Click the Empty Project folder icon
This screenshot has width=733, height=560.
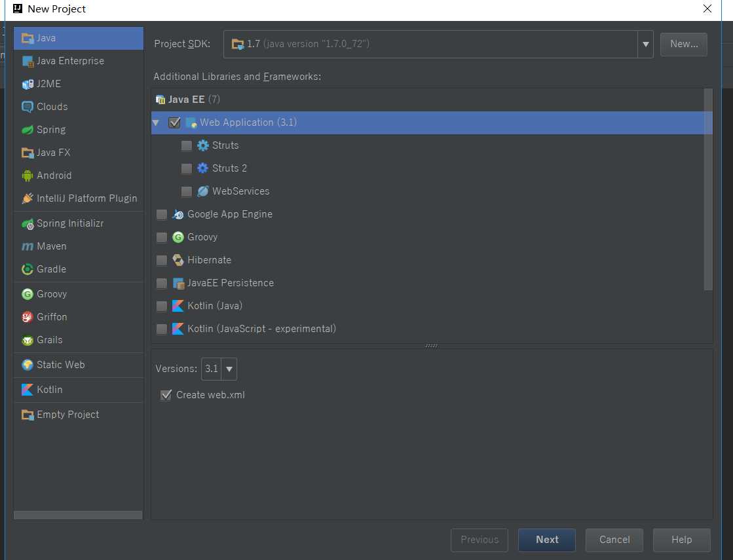point(28,415)
